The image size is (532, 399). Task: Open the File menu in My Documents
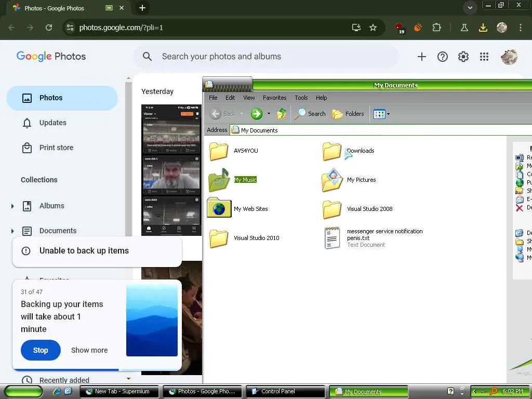pos(213,98)
